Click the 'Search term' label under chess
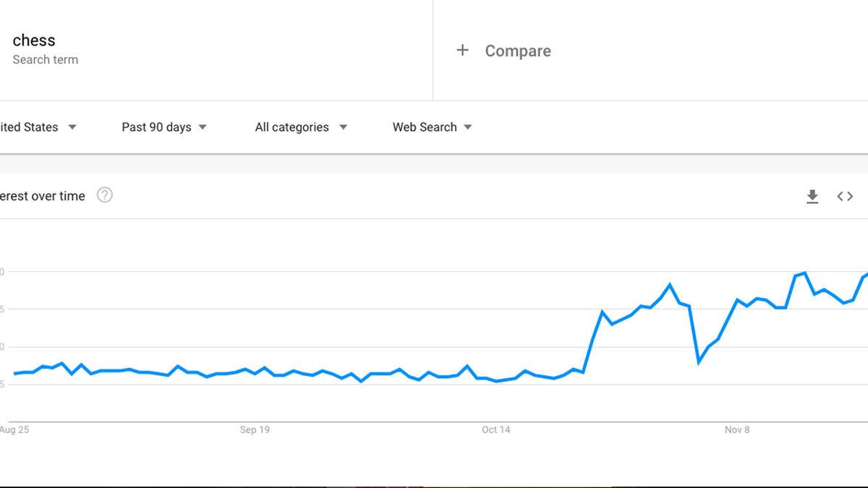 (x=46, y=60)
